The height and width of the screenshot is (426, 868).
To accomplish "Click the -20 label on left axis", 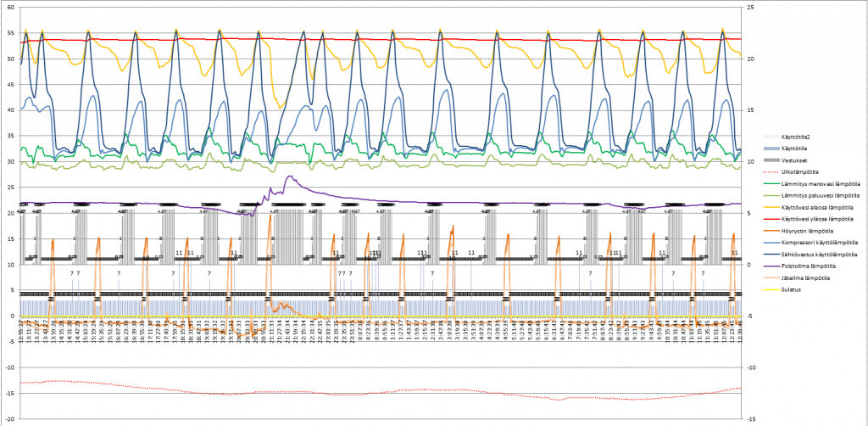I will pos(8,418).
